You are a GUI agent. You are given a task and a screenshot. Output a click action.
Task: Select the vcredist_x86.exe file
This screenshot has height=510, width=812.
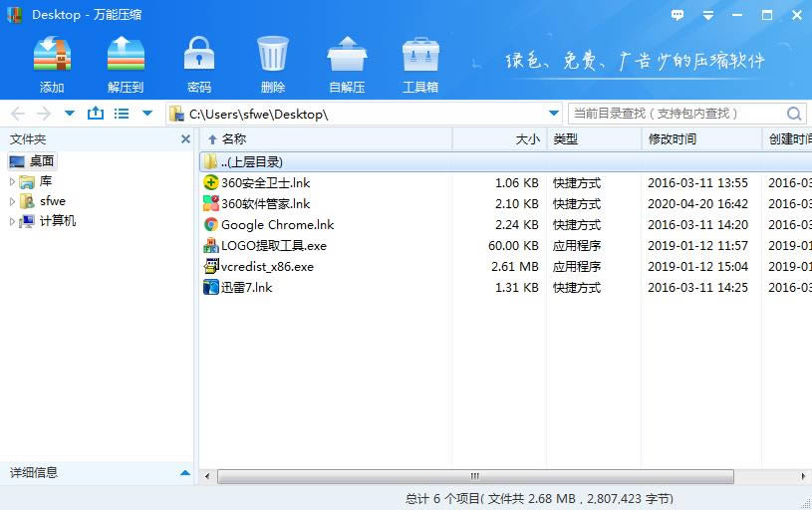pos(267,266)
